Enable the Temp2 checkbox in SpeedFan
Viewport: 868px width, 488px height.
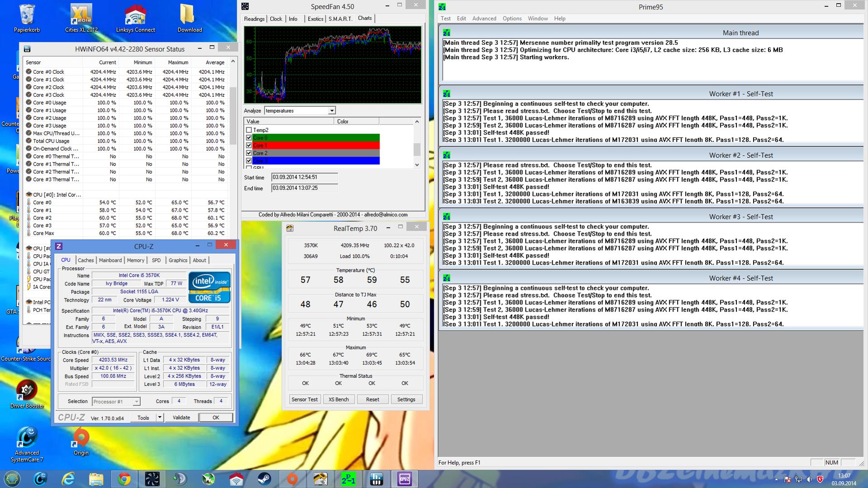pyautogui.click(x=249, y=130)
